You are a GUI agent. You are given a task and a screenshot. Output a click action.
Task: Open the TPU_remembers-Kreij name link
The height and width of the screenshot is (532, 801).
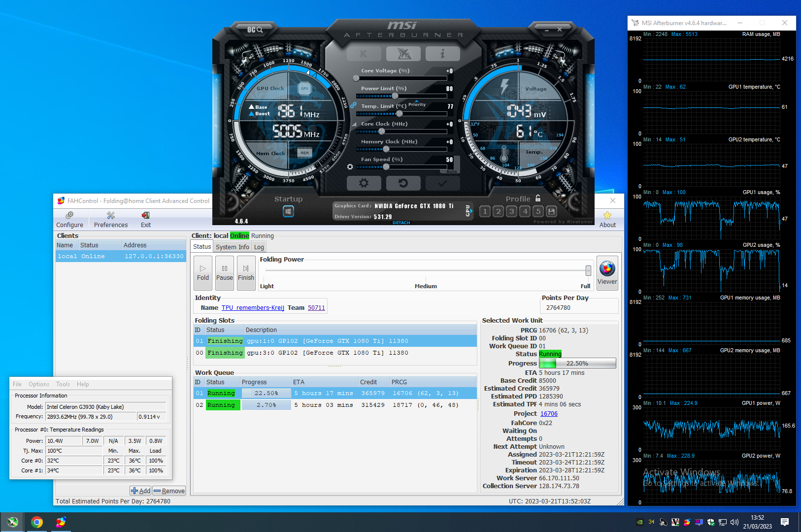click(253, 308)
